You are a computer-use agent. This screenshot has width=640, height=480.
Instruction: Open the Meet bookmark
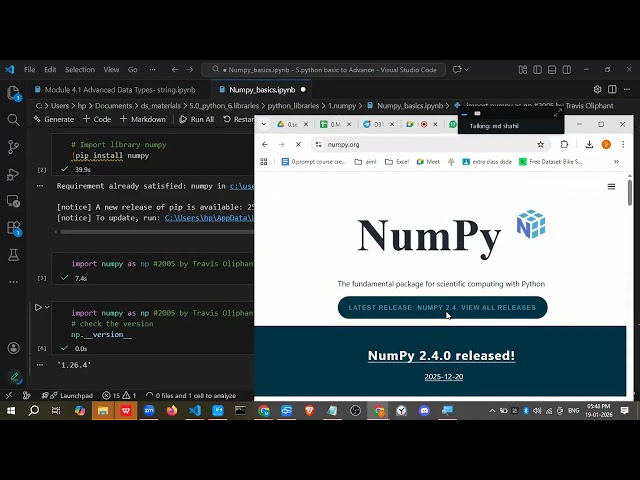(x=428, y=162)
